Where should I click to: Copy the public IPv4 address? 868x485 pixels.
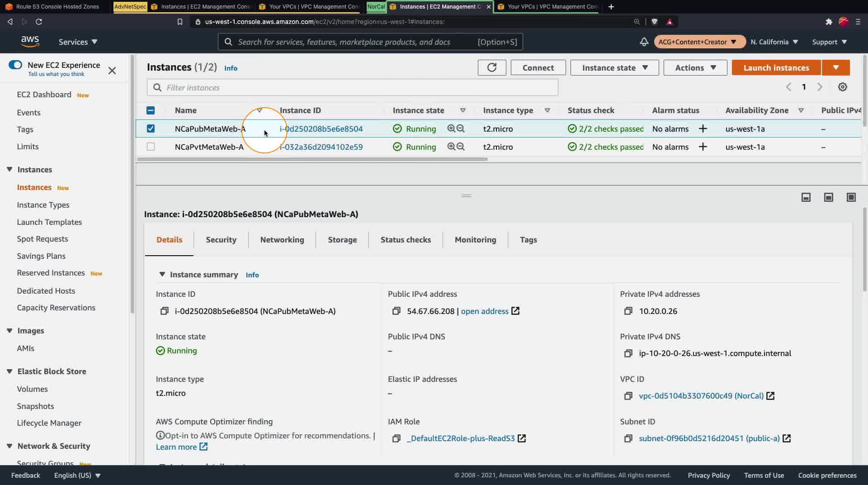pos(396,311)
